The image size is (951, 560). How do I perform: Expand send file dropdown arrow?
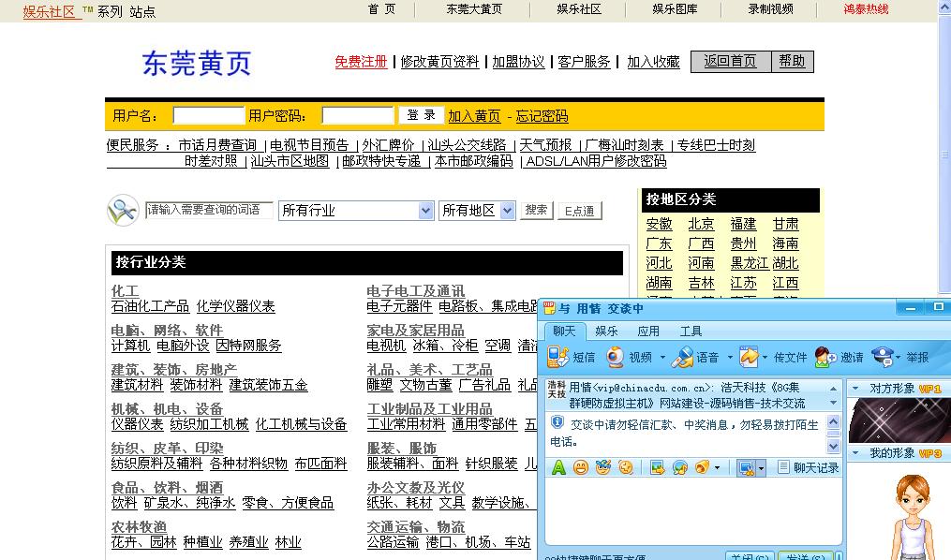765,358
